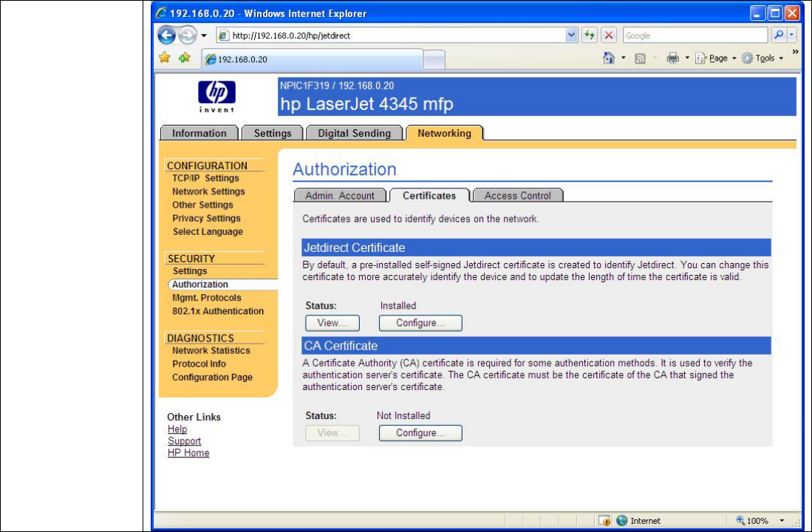812x532 pixels.
Task: Open TCP/IP Settings in sidebar
Action: tap(205, 178)
